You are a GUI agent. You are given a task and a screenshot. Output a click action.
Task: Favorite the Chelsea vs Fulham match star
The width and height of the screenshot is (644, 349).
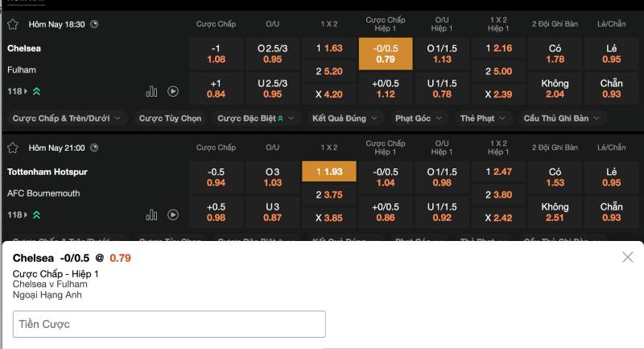(x=13, y=24)
